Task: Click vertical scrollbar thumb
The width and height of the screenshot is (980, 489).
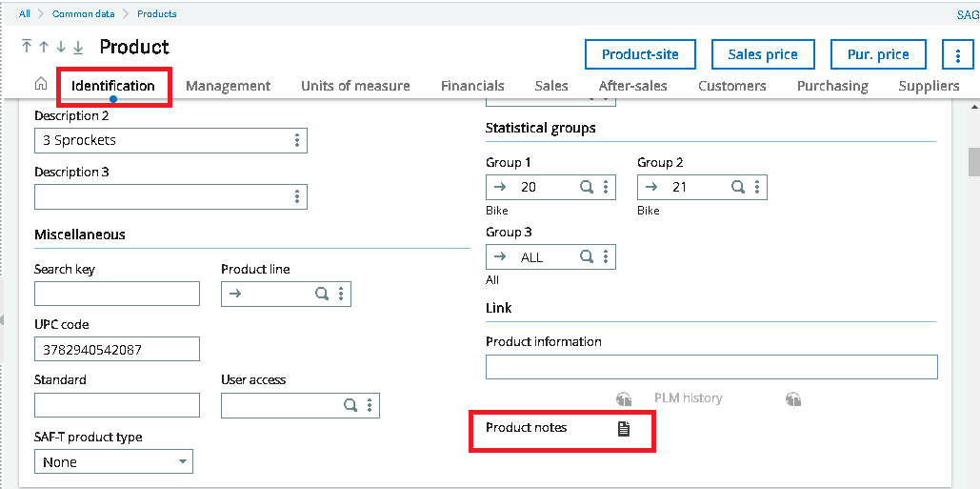Action: (973, 163)
